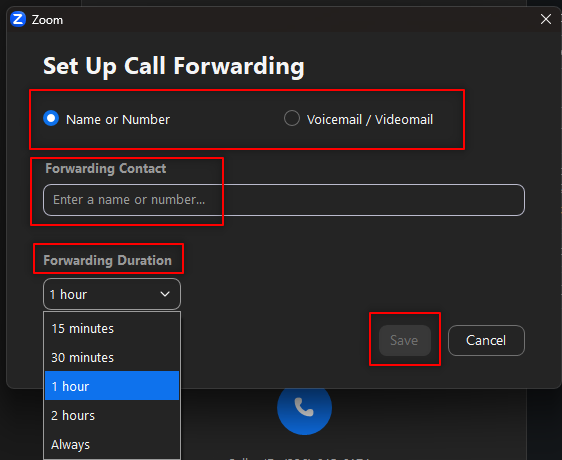562x460 pixels.
Task: Open the Forwarding Duration combo box
Action: pos(112,294)
